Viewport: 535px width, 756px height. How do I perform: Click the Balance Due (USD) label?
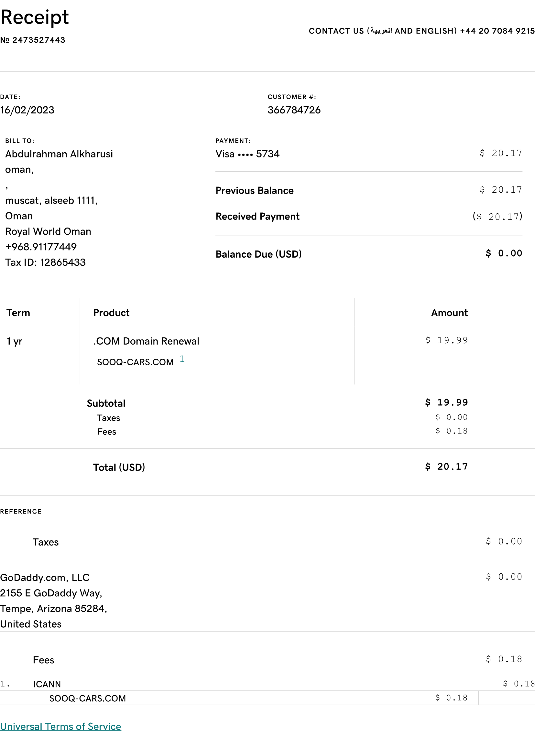click(x=259, y=254)
